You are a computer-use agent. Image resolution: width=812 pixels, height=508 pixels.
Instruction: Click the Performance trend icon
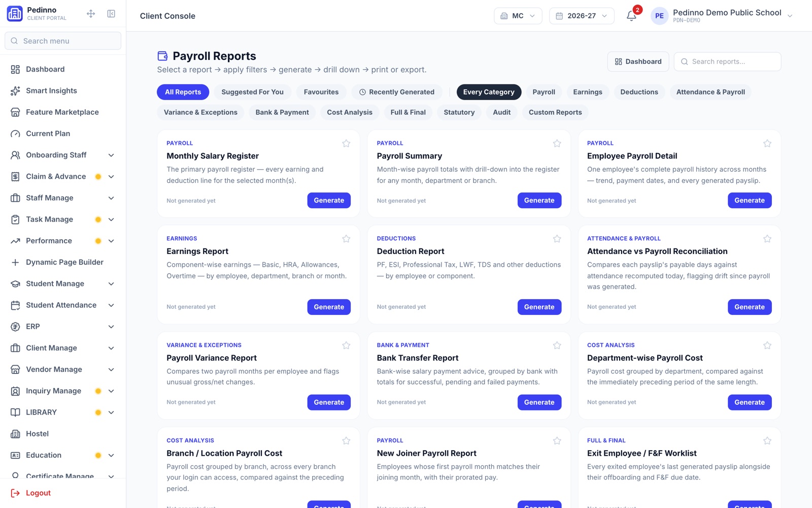pos(15,241)
